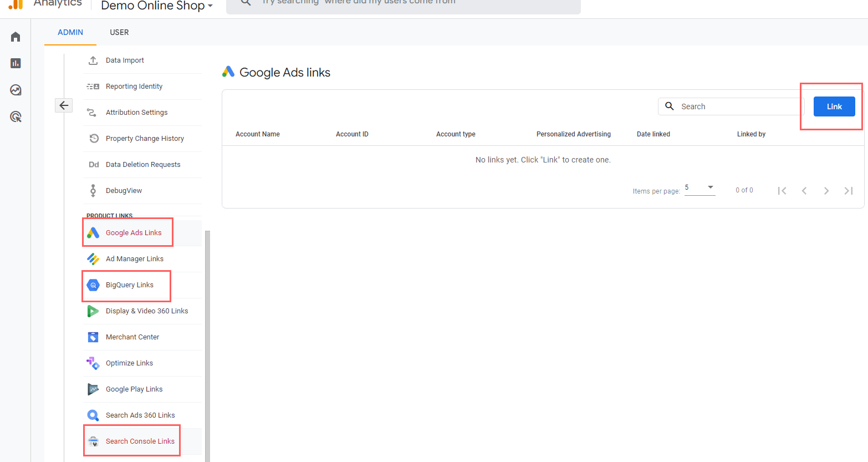Go to first page of links table
Screen dimensions: 868x462
pos(782,191)
